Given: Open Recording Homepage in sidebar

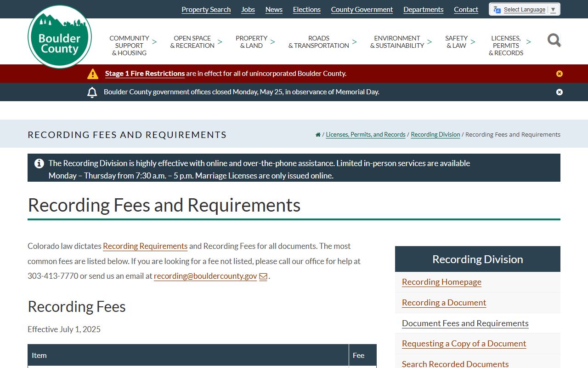Looking at the screenshot, I should click(x=442, y=282).
